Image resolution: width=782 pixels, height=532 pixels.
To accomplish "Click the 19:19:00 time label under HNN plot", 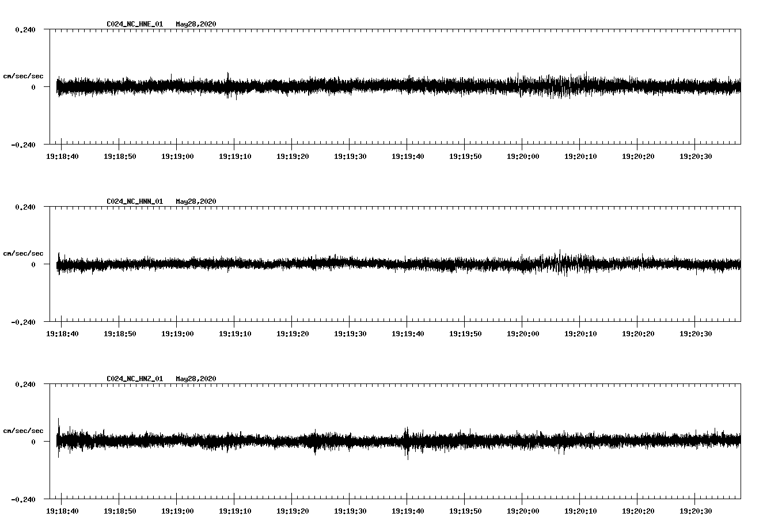I will click(177, 333).
